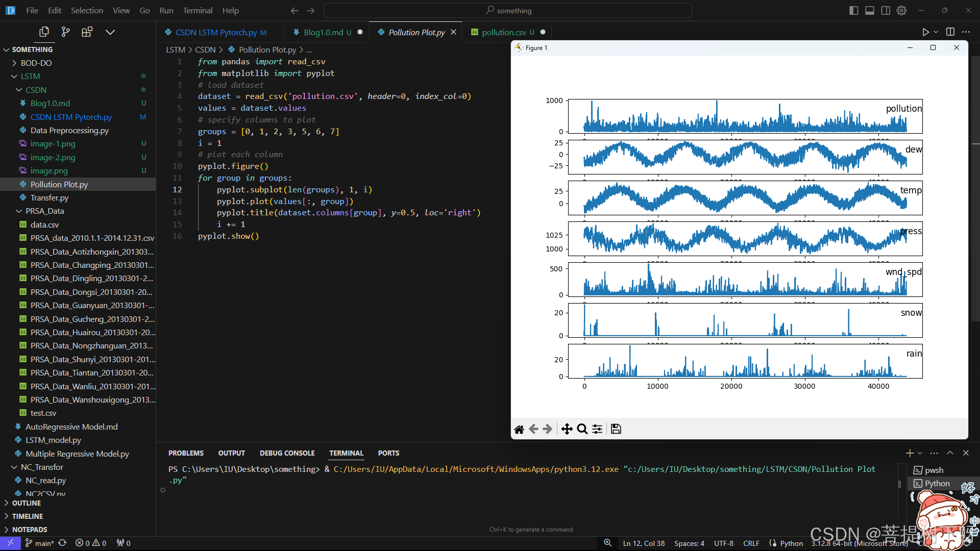Click the top search bar field
This screenshot has height=551, width=980.
(508, 10)
